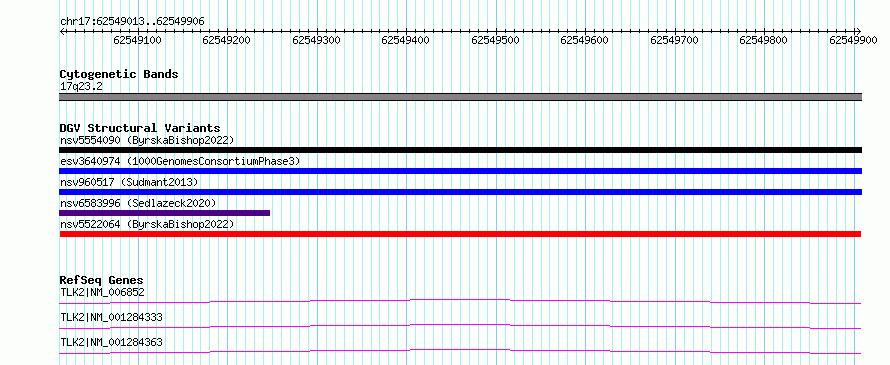The height and width of the screenshot is (365, 890).
Task: Click the gray 17q23.2 cytogenetic band bar
Action: [460, 97]
